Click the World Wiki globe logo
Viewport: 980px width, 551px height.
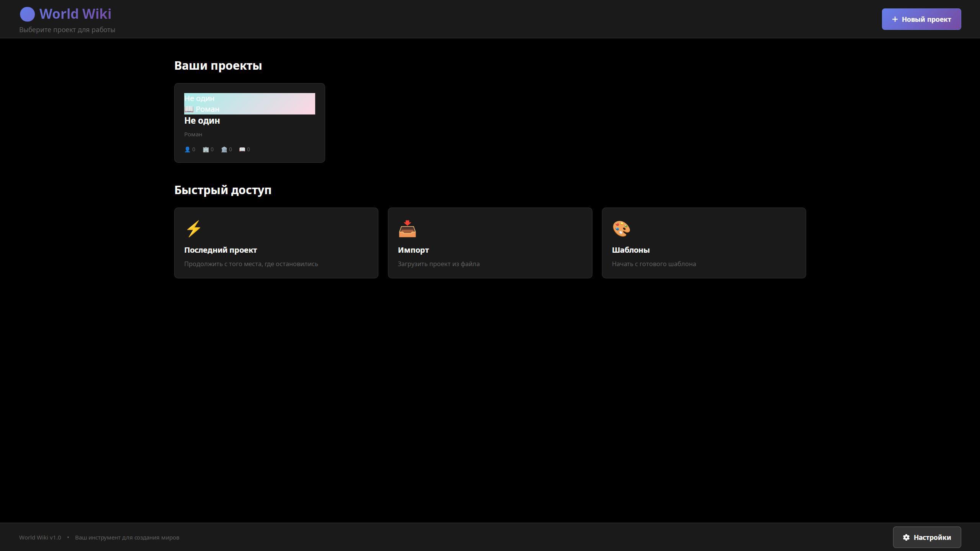click(x=27, y=15)
